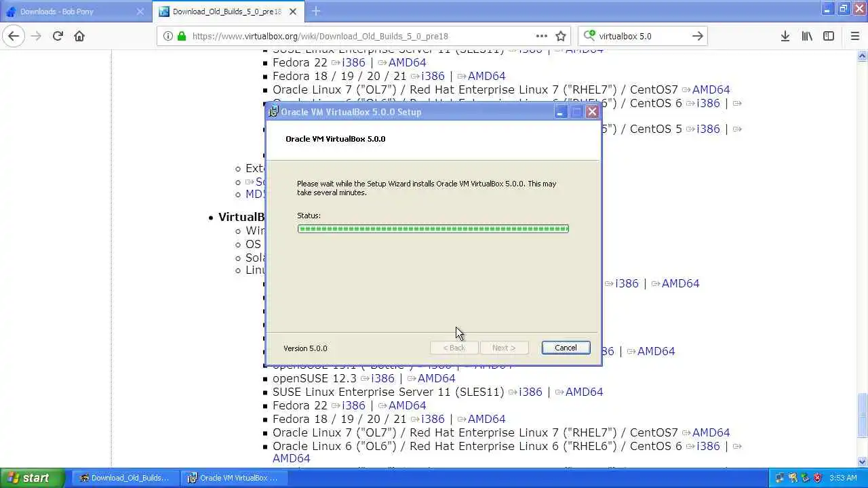Show site information icon in address bar

point(168,36)
